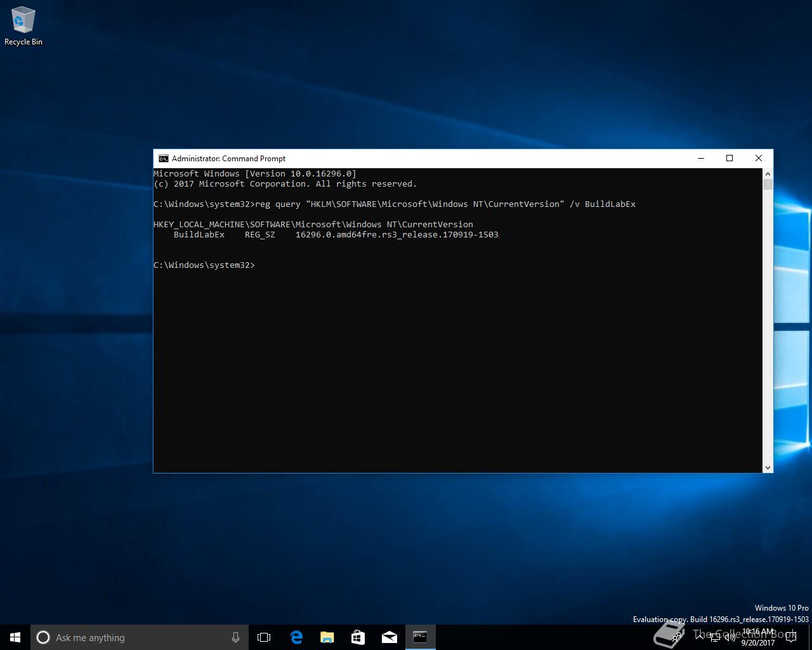Click the Windows Start button

pyautogui.click(x=15, y=637)
